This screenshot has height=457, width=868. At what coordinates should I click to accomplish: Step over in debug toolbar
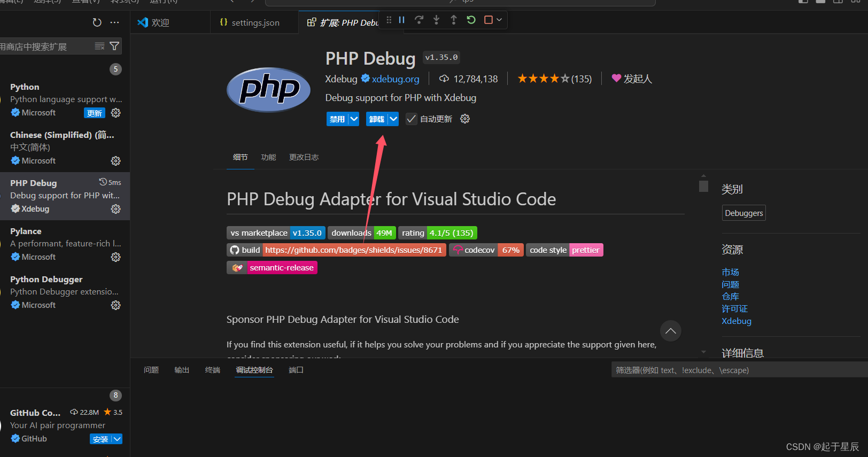419,20
